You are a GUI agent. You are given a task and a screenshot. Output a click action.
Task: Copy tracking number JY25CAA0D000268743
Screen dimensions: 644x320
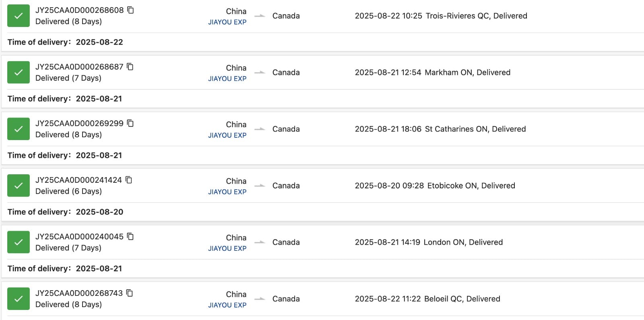coord(130,293)
